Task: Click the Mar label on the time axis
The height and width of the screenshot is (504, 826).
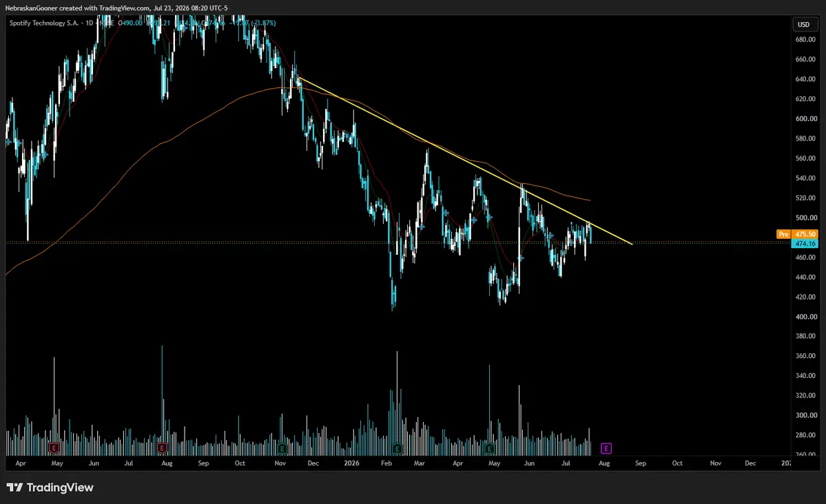Action: (x=420, y=463)
